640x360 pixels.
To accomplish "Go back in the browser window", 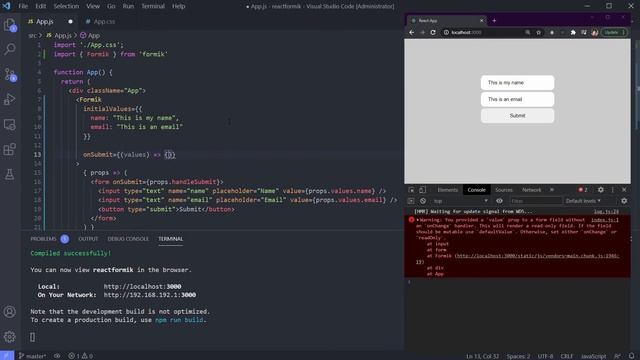I will coord(411,32).
